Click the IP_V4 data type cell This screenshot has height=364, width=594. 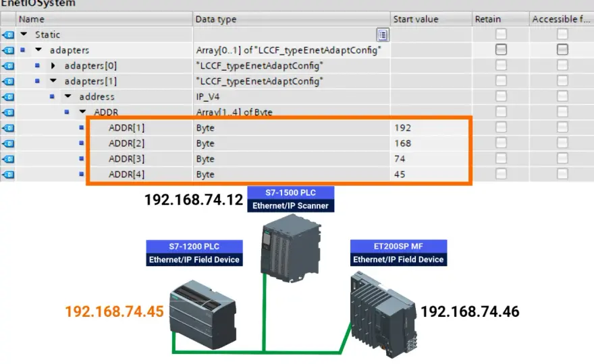(292, 97)
